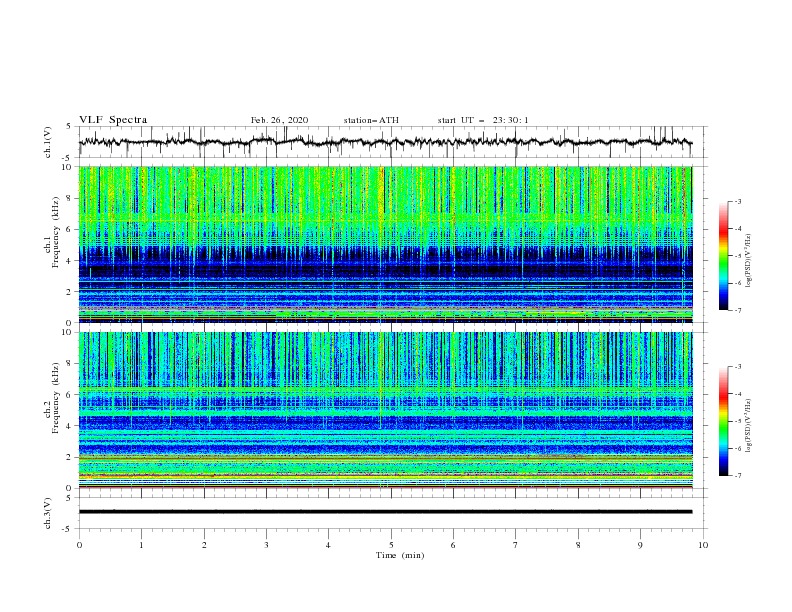Click the "-3" label on ch.1 color bar
This screenshot has height=612, width=792.
click(x=737, y=201)
